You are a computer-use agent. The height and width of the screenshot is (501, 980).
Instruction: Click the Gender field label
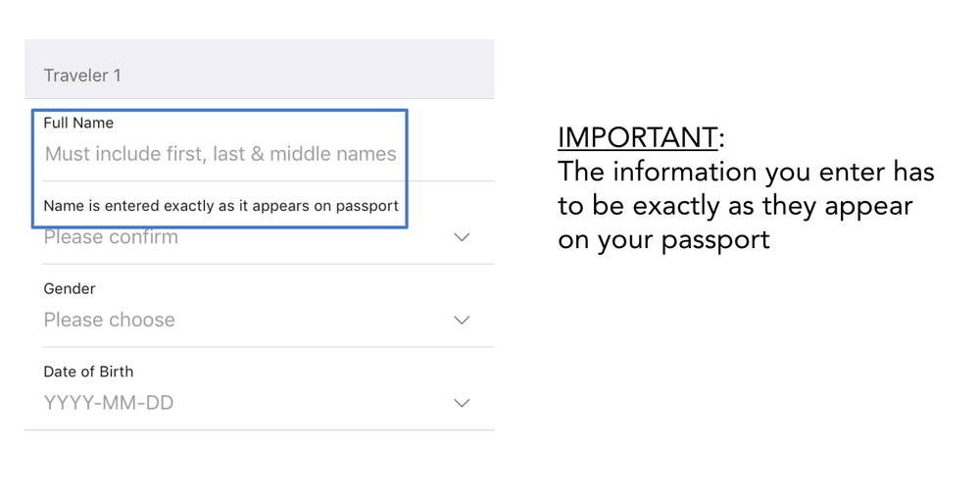(70, 289)
